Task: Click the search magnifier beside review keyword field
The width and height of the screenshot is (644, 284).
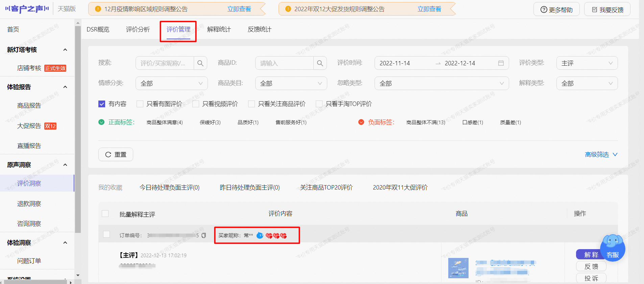Action: point(200,63)
